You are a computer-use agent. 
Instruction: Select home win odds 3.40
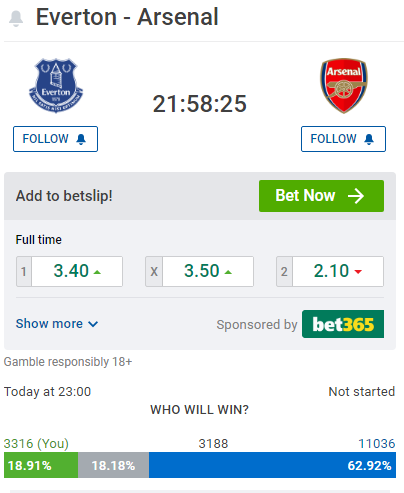(69, 271)
